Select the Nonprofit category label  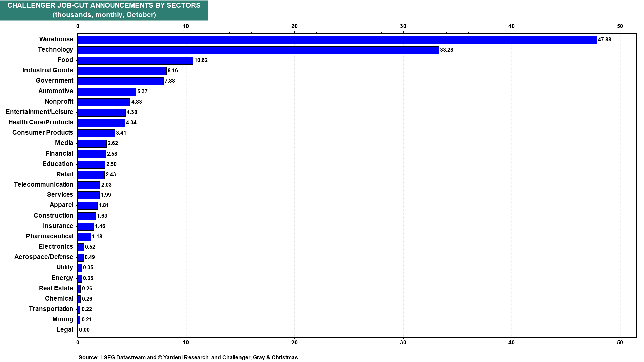59,102
